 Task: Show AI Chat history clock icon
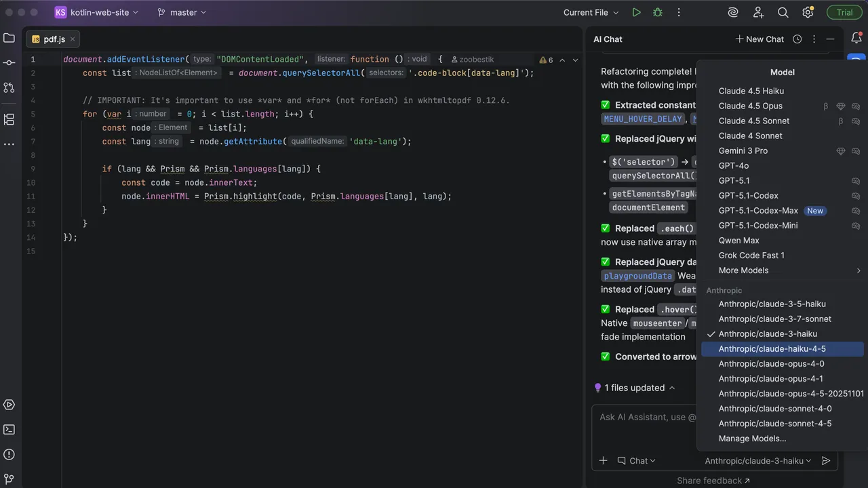point(797,39)
